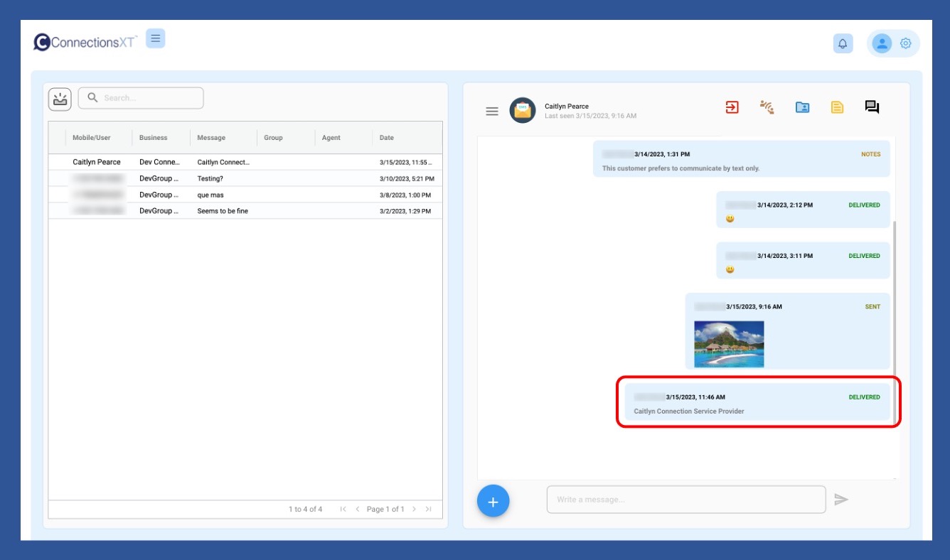Click the send message arrow
Viewport: 950px width, 560px height.
841,500
